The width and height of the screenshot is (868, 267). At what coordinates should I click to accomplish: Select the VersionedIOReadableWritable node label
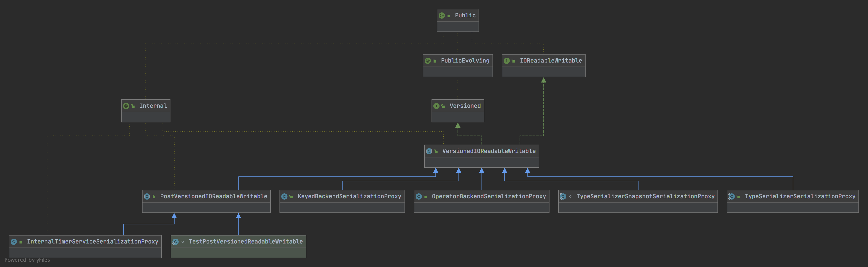489,151
